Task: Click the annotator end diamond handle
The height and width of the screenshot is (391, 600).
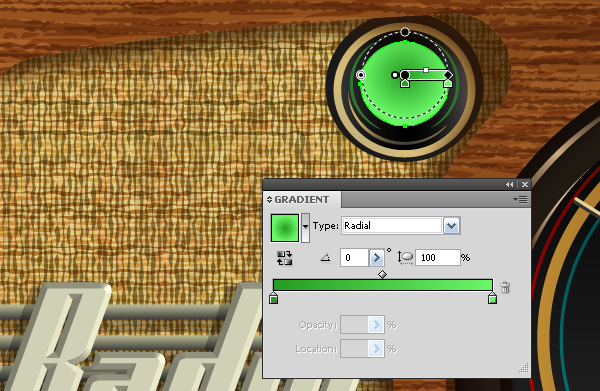Action: (448, 75)
